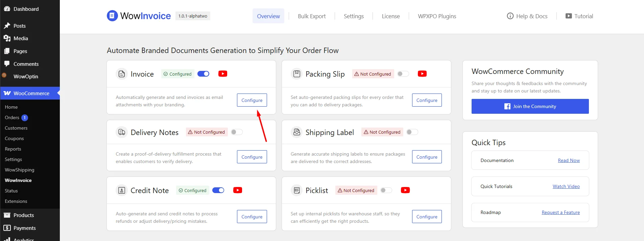Switch to the Overview tab
Viewport: 644px width, 241px height.
coord(268,16)
